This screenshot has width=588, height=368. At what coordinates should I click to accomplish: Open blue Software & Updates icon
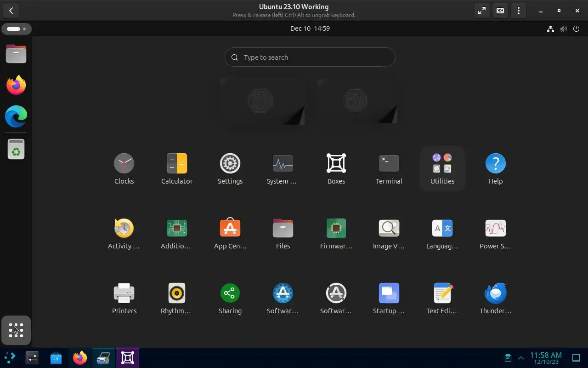tap(283, 299)
